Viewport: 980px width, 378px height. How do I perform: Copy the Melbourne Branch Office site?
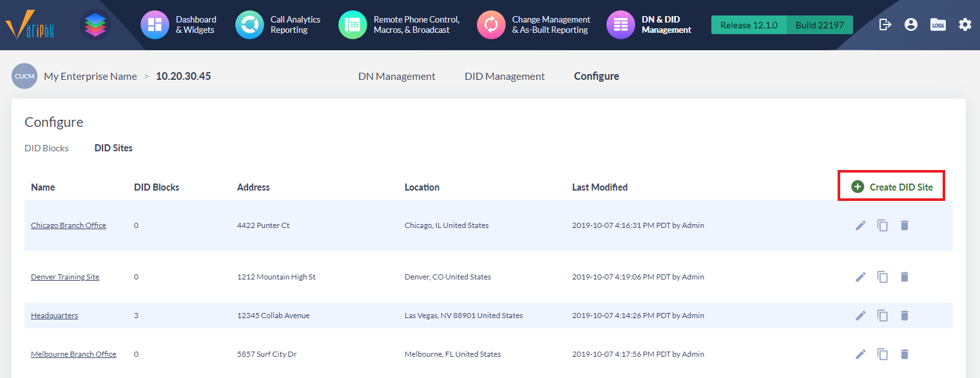pos(882,354)
